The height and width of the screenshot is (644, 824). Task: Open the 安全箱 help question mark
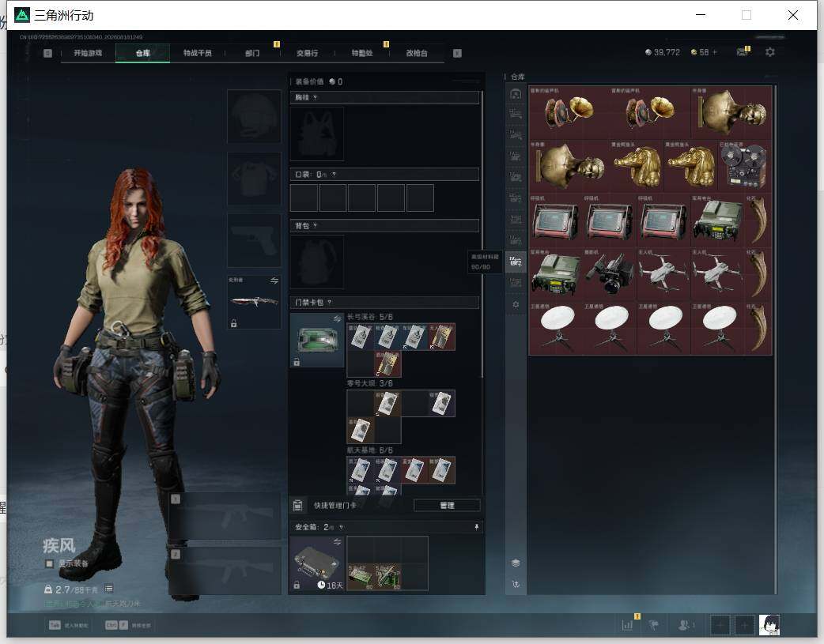tap(341, 527)
